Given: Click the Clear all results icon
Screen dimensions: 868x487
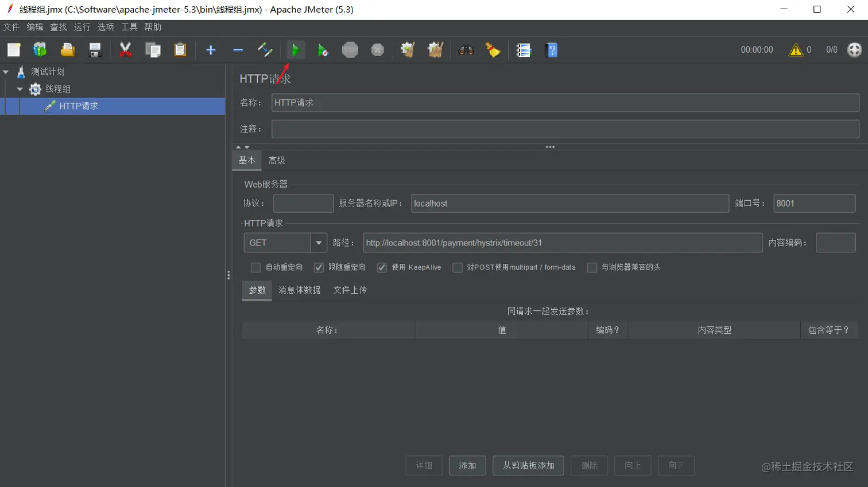Looking at the screenshot, I should tap(436, 50).
